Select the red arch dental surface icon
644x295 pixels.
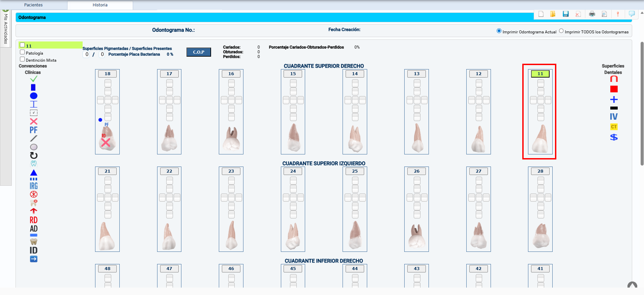614,79
